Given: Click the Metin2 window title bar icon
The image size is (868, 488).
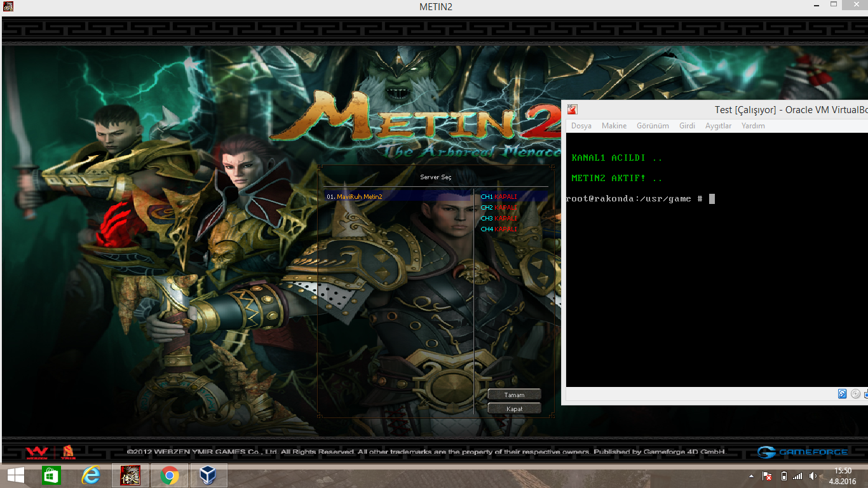Looking at the screenshot, I should [8, 7].
